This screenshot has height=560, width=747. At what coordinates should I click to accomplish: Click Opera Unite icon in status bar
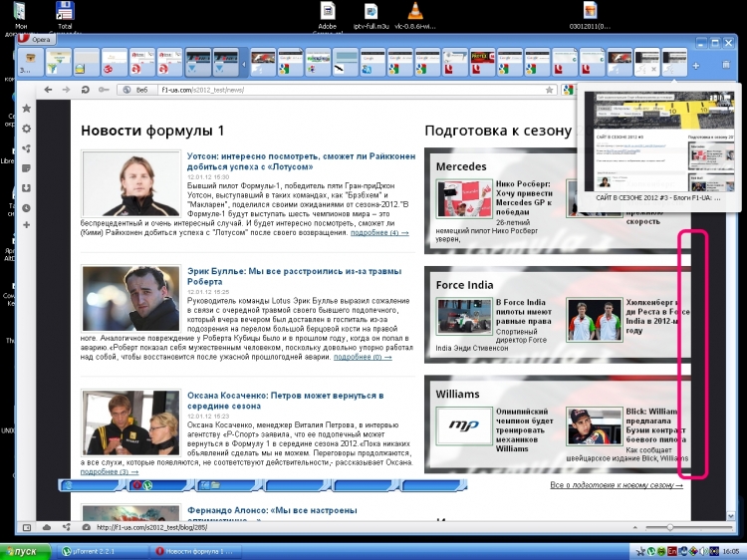66,527
